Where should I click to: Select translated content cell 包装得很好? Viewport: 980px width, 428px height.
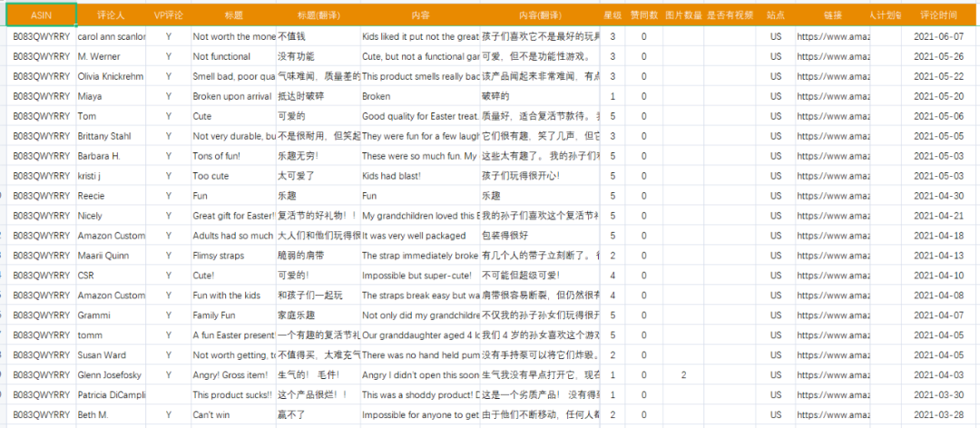coord(540,236)
